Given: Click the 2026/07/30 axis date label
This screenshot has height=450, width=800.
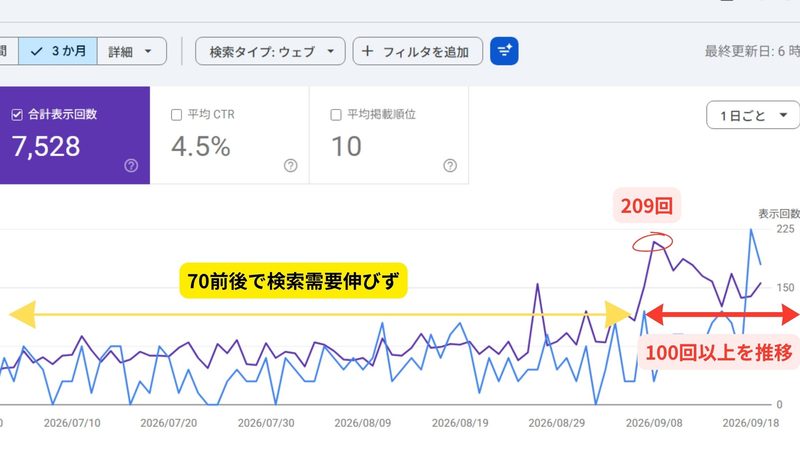Looking at the screenshot, I should pos(266,423).
